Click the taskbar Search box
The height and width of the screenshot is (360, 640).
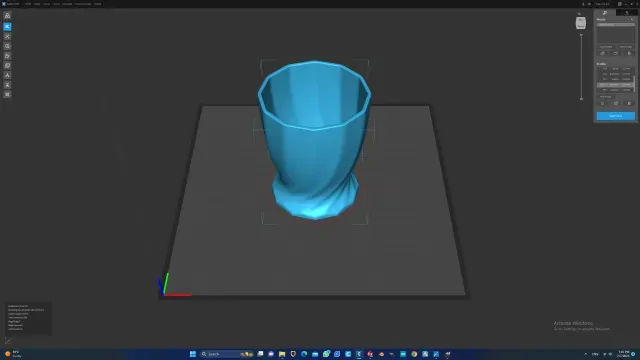[x=227, y=354]
